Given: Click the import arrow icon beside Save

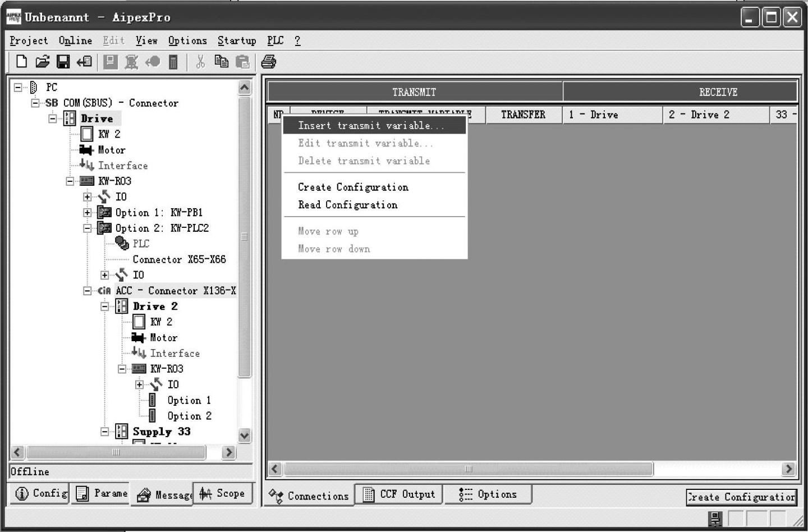Looking at the screenshot, I should click(x=84, y=62).
